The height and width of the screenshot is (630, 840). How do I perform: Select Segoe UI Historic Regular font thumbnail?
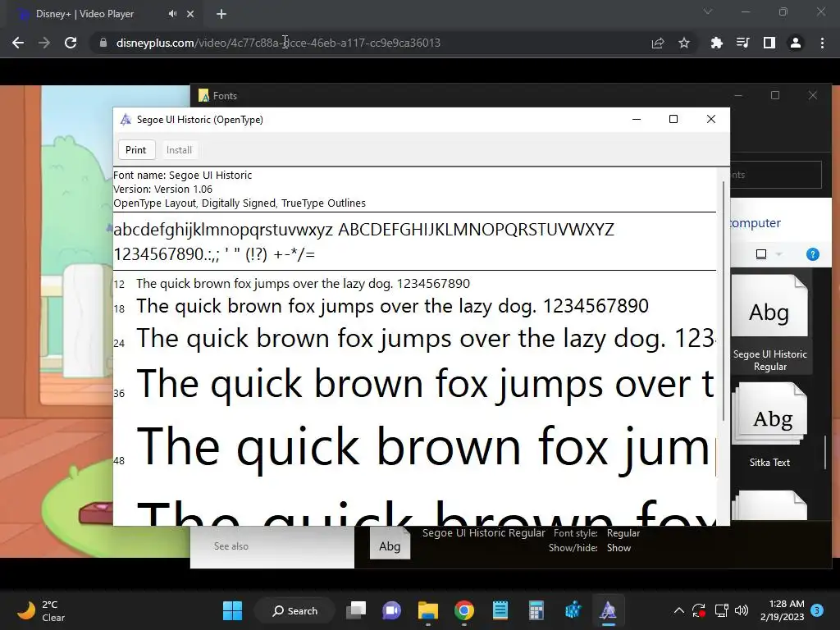pos(770,323)
